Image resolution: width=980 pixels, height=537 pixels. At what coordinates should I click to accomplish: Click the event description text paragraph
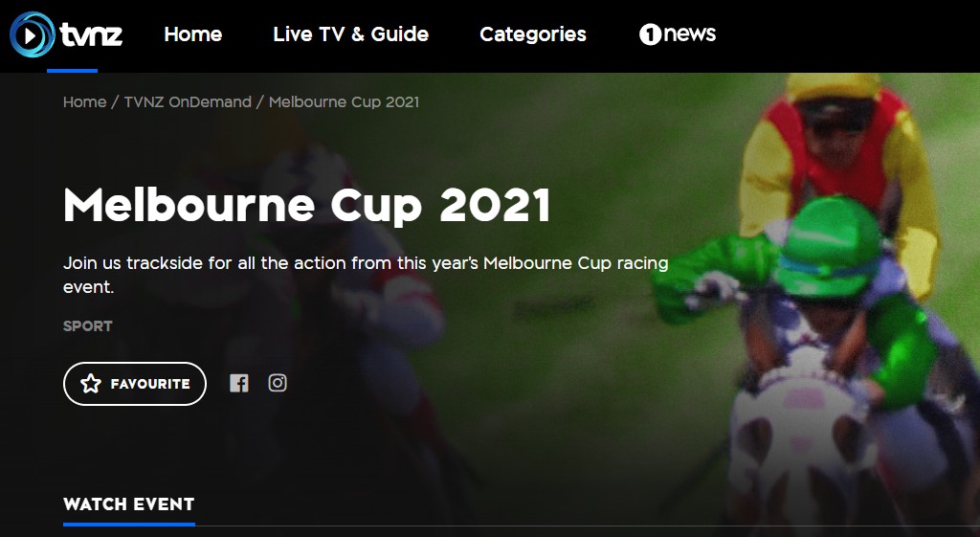(366, 275)
